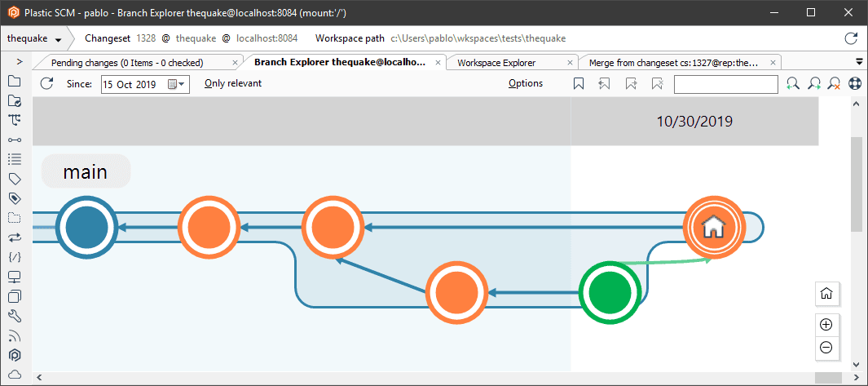The image size is (868, 386).
Task: Close the Merge from changeset tab
Action: coord(773,63)
